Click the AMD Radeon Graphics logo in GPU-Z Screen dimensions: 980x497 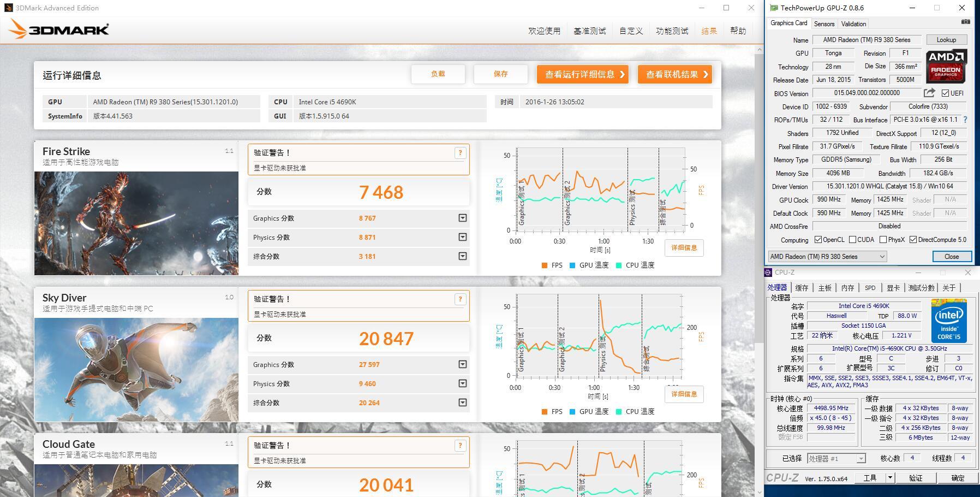(946, 67)
